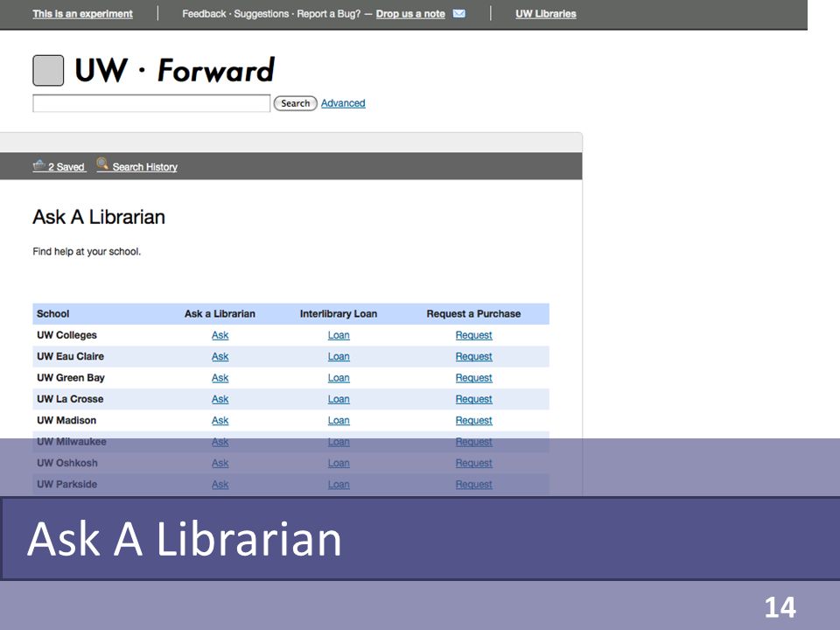Screen dimensions: 840x630
Task: Click the Search History magnifier icon
Action: pos(102,164)
